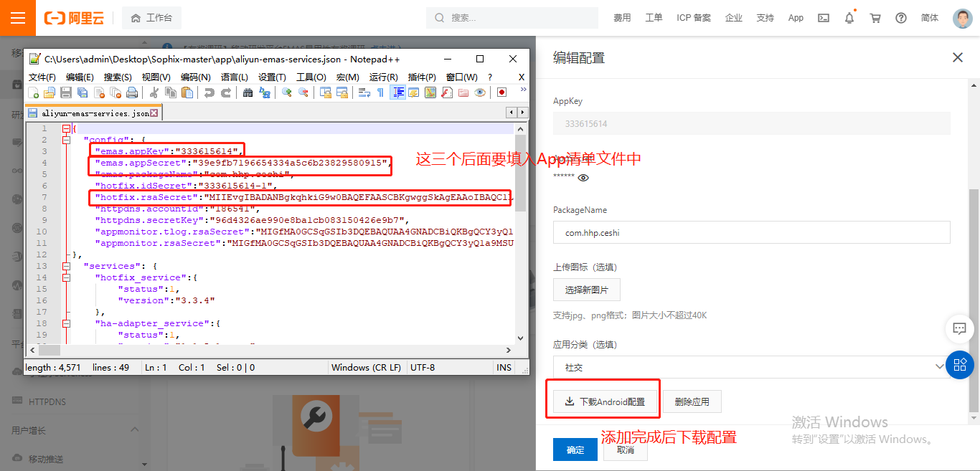Viewport: 980px width, 471px height.
Task: Click Record Macro icon in Notepad++
Action: coord(502,92)
